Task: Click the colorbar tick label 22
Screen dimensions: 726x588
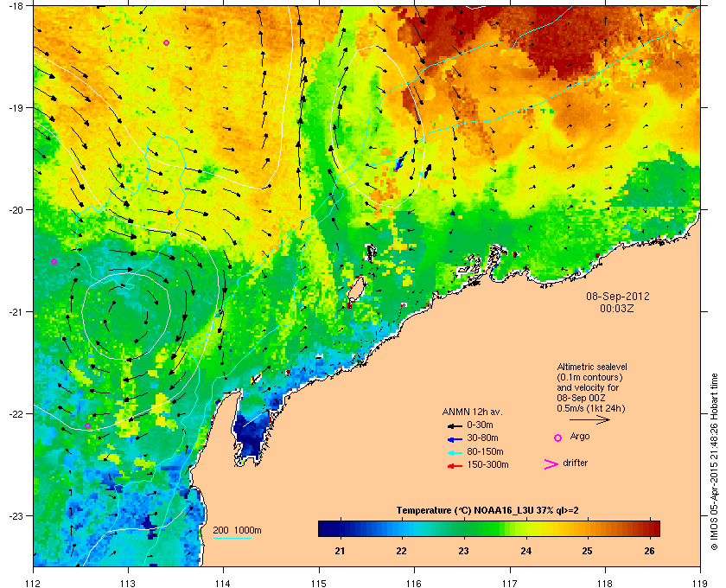Action: 401,551
